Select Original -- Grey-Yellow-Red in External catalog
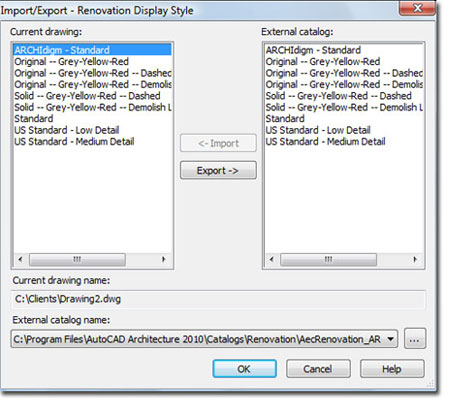The width and height of the screenshot is (450, 402). [323, 62]
